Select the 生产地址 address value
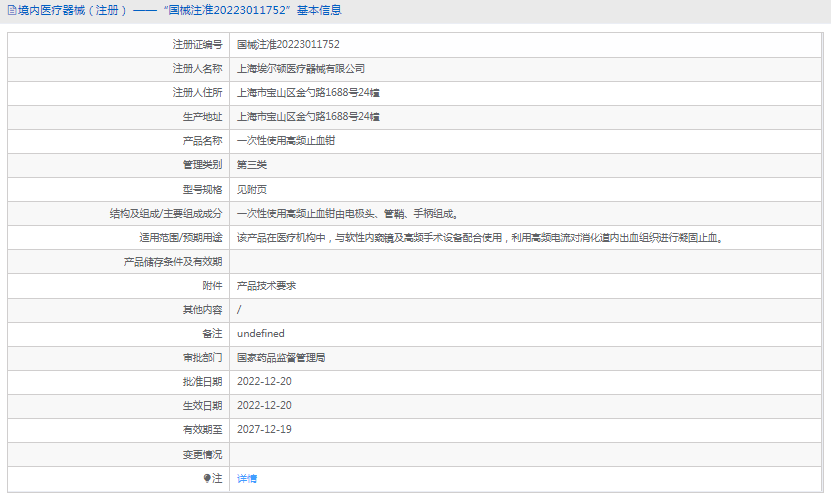Screen dimensions: 831x495 (308, 117)
